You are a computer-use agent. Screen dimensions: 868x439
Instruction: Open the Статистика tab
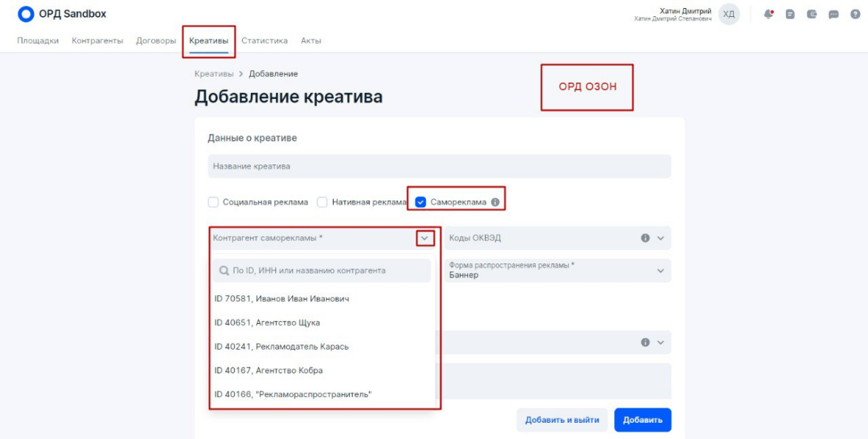click(x=264, y=41)
